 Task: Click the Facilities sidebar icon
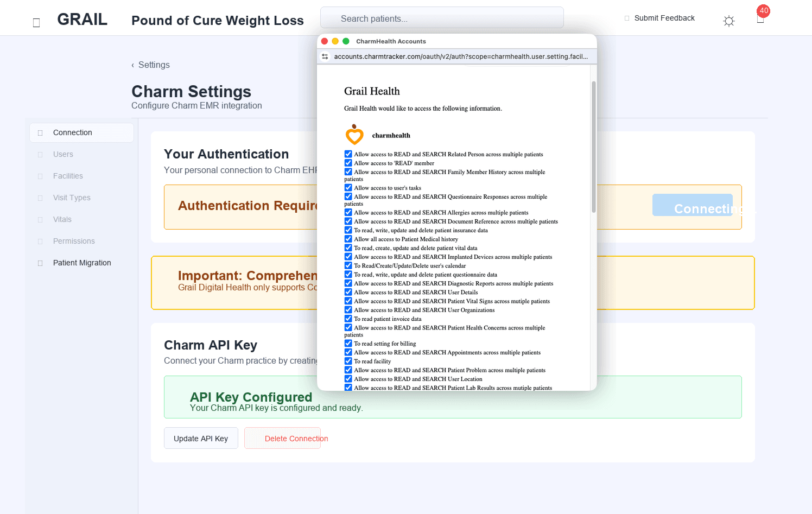(40, 176)
